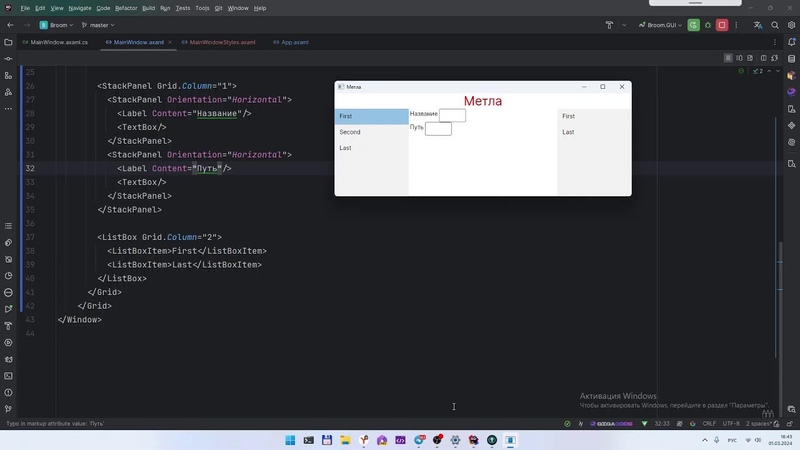Open the Broom.GUI run configuration dropdown
This screenshot has width=800, height=450.
click(x=660, y=25)
